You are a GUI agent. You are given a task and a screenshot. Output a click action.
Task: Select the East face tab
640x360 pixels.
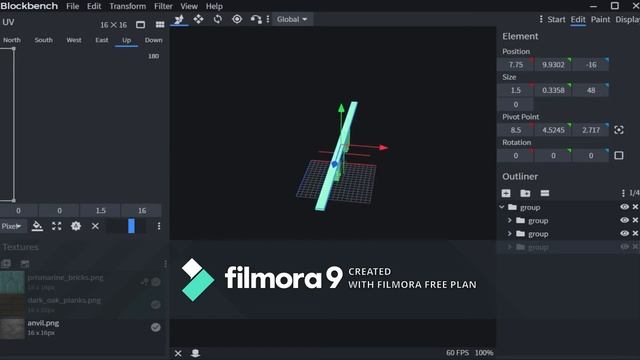coord(102,40)
